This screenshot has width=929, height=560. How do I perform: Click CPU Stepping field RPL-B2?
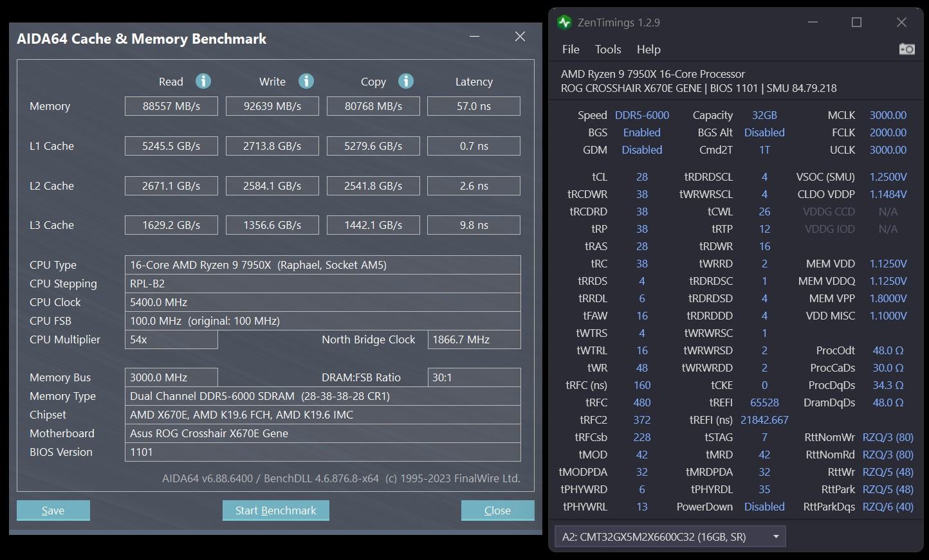(322, 284)
